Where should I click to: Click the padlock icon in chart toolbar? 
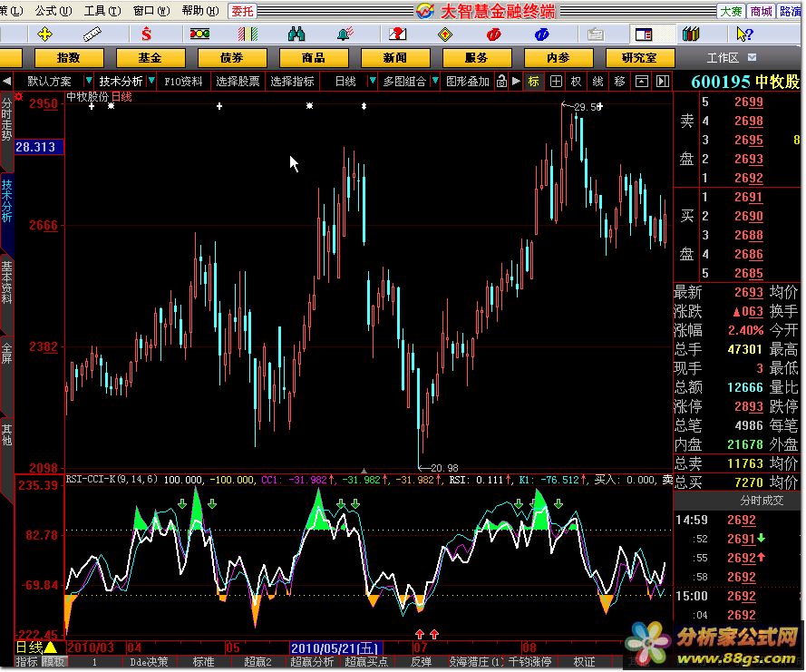(x=501, y=82)
